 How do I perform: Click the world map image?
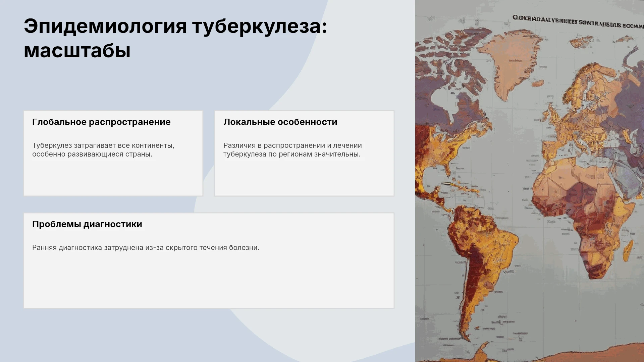530,181
